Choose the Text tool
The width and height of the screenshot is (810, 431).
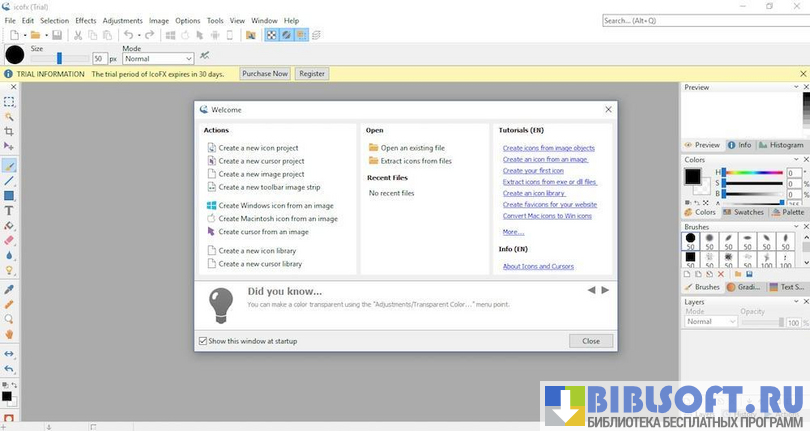click(x=9, y=211)
